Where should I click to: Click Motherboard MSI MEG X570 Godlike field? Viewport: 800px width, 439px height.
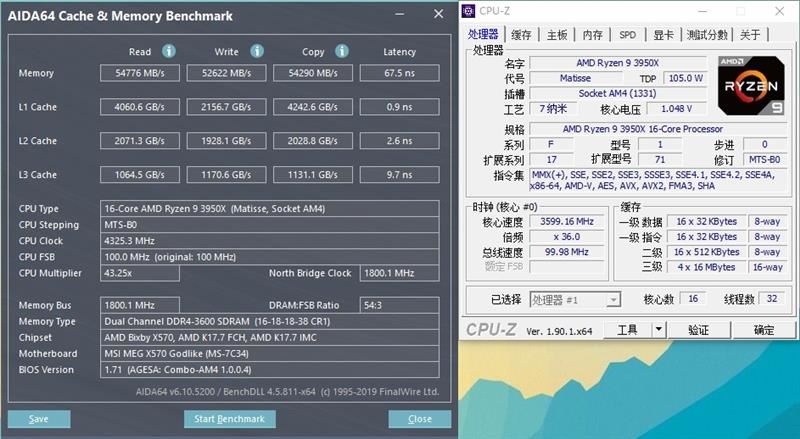269,353
